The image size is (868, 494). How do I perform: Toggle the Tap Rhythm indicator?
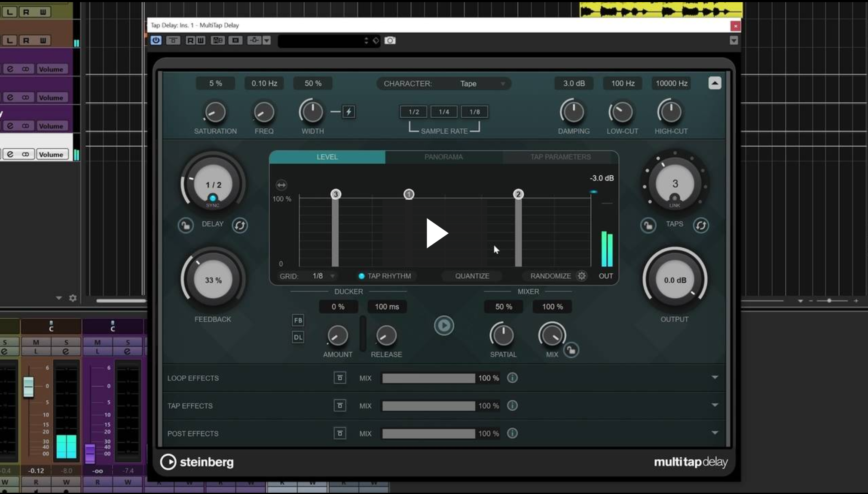click(361, 276)
